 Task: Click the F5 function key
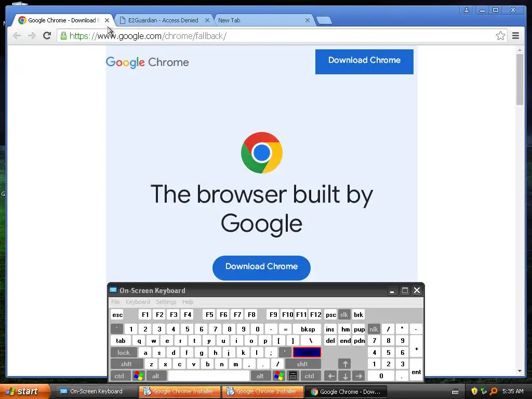(x=209, y=314)
